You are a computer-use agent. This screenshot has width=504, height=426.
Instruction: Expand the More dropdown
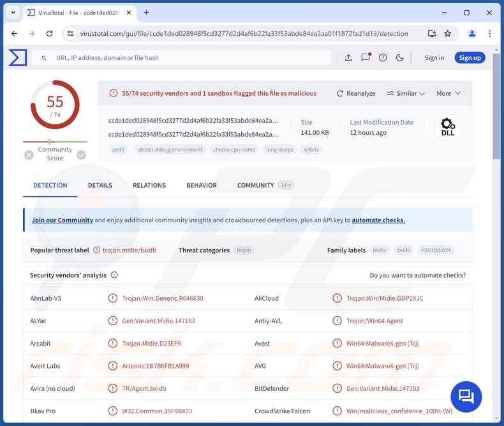point(448,93)
